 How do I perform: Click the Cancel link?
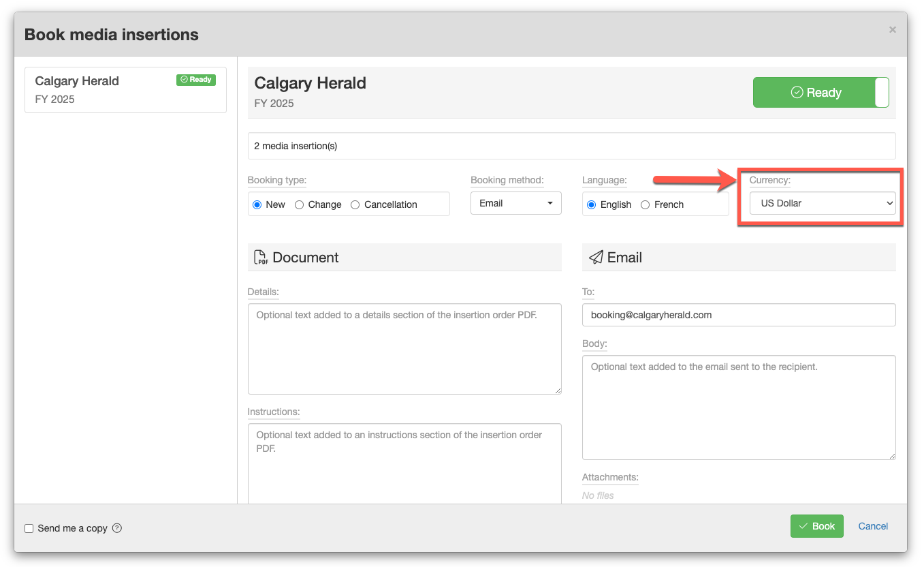[873, 526]
